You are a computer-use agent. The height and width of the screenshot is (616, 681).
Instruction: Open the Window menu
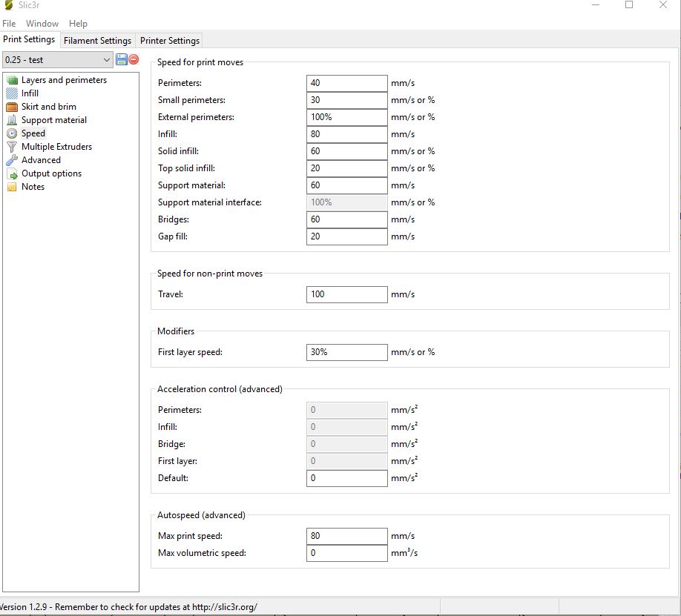tap(42, 24)
